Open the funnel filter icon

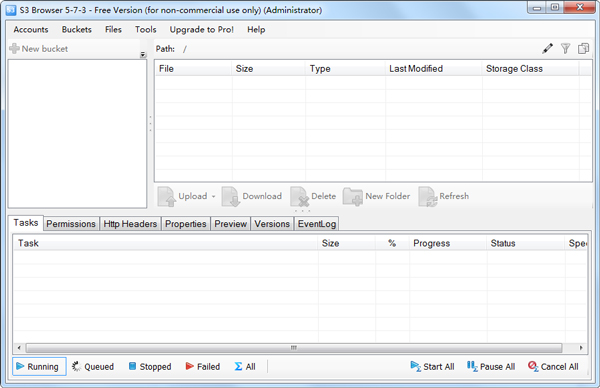[566, 49]
